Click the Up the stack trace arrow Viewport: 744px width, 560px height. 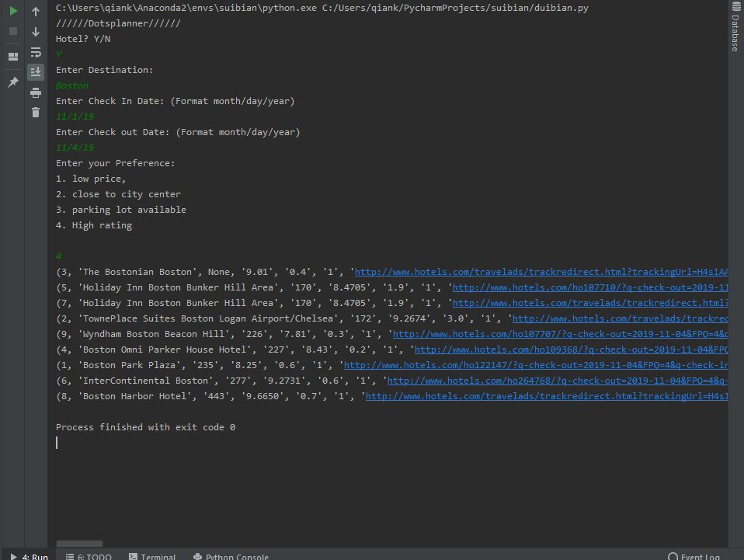[36, 12]
